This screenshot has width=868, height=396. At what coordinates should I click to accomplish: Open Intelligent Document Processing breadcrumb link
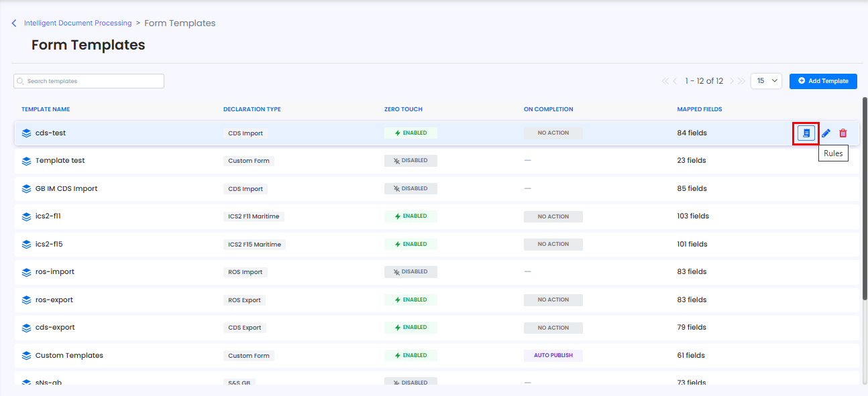pyautogui.click(x=78, y=23)
